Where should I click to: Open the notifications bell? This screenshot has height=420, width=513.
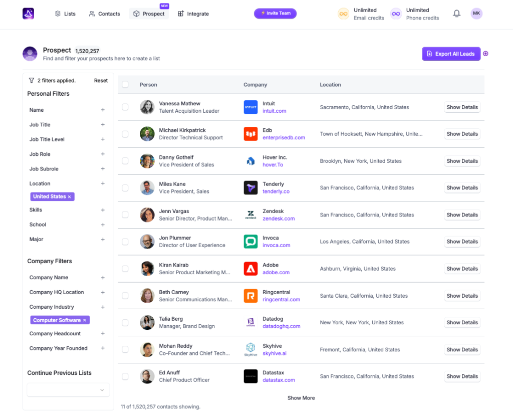(456, 14)
